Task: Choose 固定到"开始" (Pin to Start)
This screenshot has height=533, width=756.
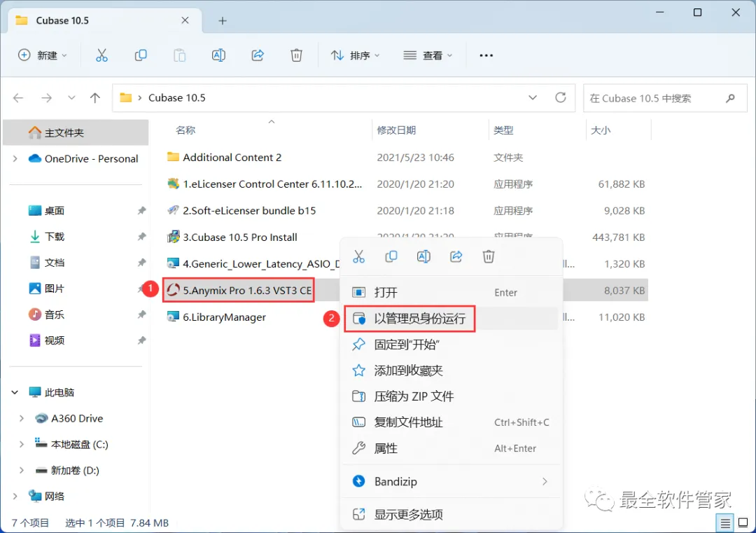Action: [x=451, y=345]
